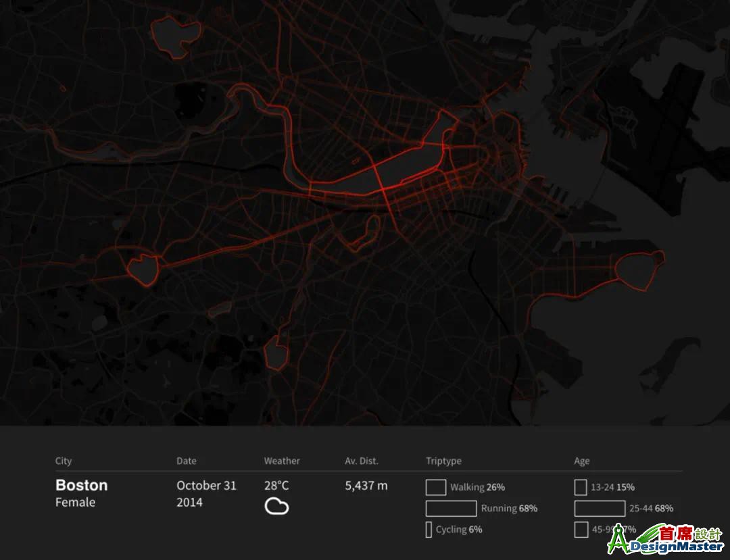Viewport: 730px width, 560px height.
Task: Click the Weather column header
Action: (282, 461)
